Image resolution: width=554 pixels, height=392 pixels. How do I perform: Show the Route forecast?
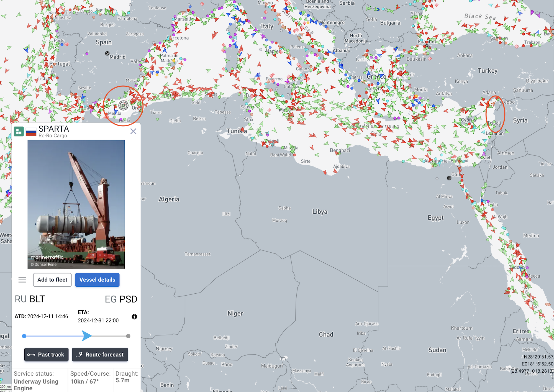(x=100, y=355)
